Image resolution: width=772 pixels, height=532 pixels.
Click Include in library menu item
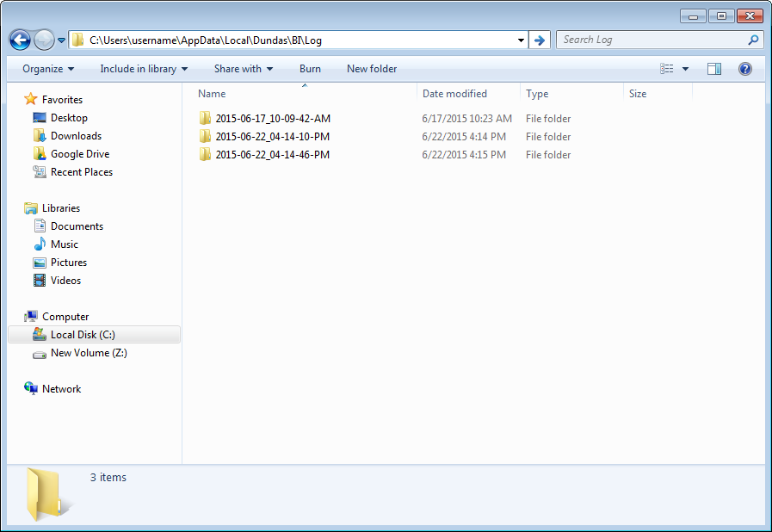(142, 69)
